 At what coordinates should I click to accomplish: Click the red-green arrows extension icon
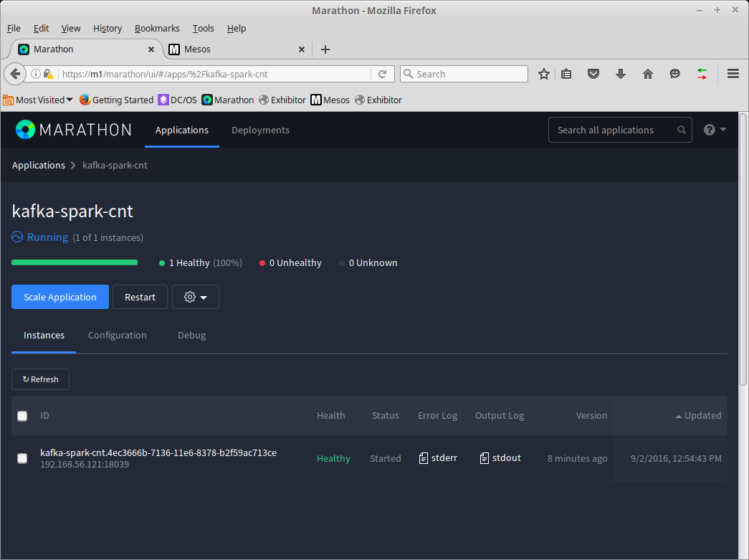pyautogui.click(x=702, y=74)
